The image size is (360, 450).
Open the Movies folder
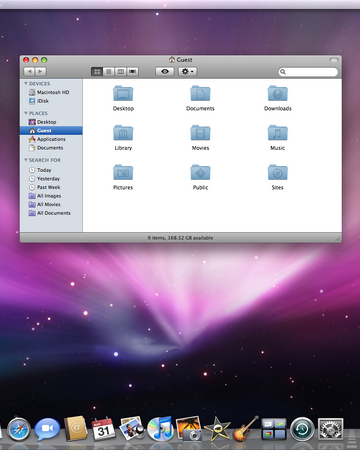tap(200, 133)
